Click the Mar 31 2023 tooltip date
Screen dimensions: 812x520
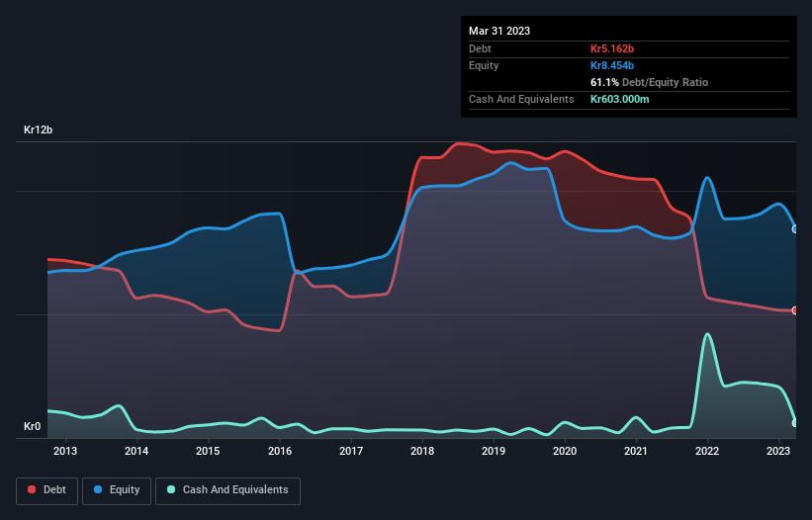coord(499,31)
